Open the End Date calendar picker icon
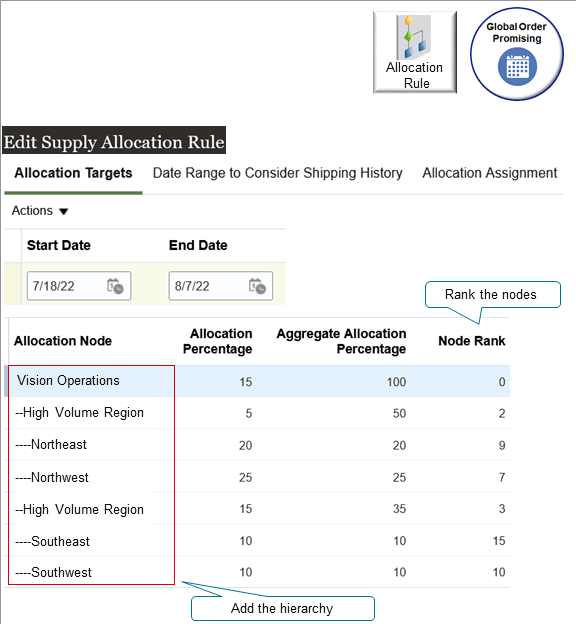The height and width of the screenshot is (624, 576). pyautogui.click(x=257, y=286)
